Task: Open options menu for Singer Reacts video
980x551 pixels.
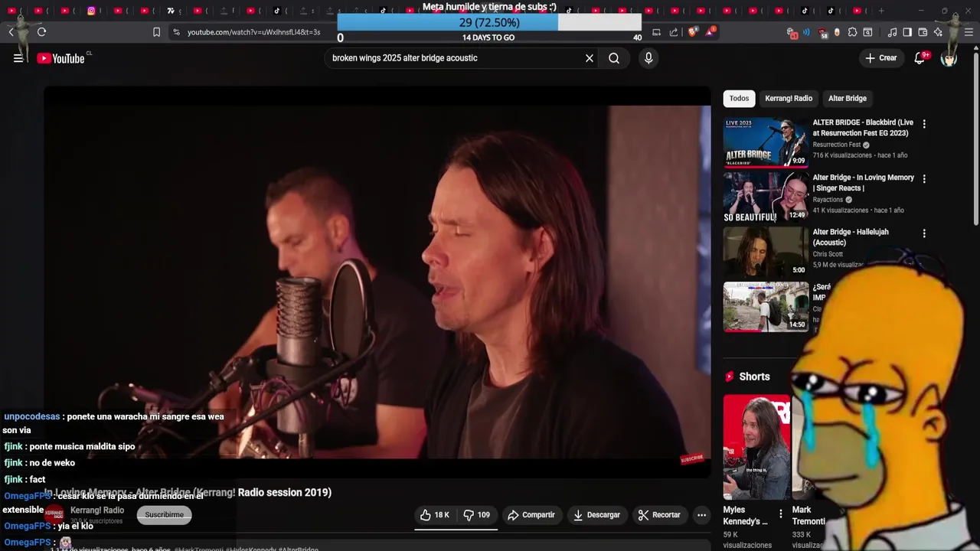Action: [924, 179]
